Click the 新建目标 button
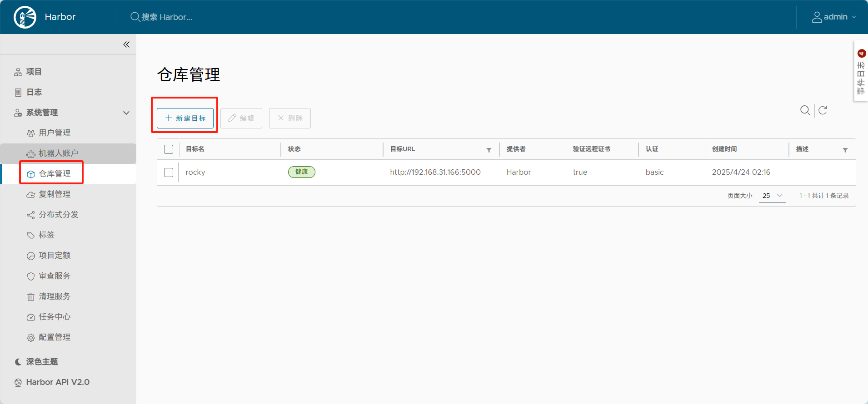Viewport: 868px width, 404px height. click(x=185, y=118)
